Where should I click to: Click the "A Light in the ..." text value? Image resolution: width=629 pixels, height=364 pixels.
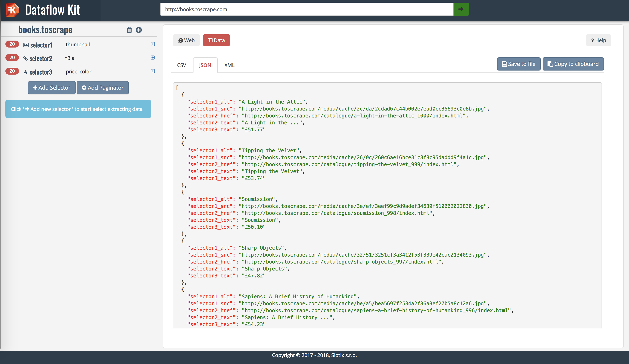[x=272, y=123]
